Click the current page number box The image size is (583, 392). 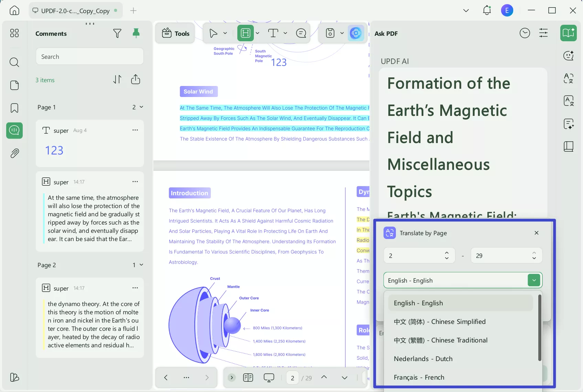(292, 378)
